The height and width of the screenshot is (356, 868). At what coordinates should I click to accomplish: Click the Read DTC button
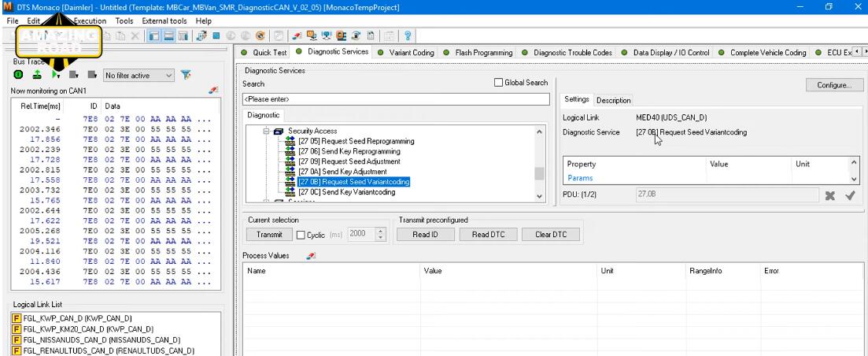point(488,234)
